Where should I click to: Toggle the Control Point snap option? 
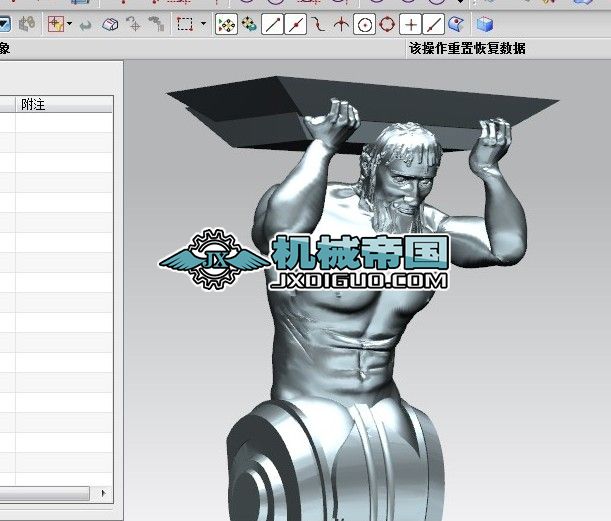pyautogui.click(x=318, y=25)
